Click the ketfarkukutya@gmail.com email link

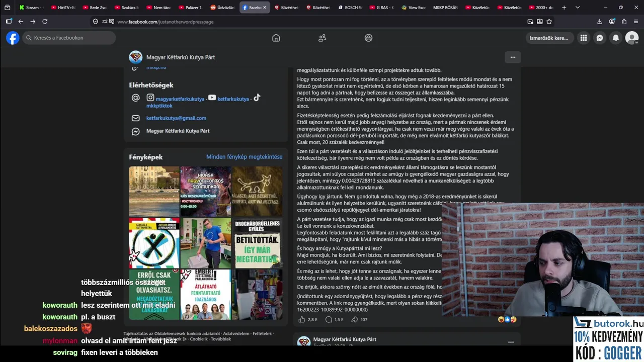pyautogui.click(x=176, y=118)
